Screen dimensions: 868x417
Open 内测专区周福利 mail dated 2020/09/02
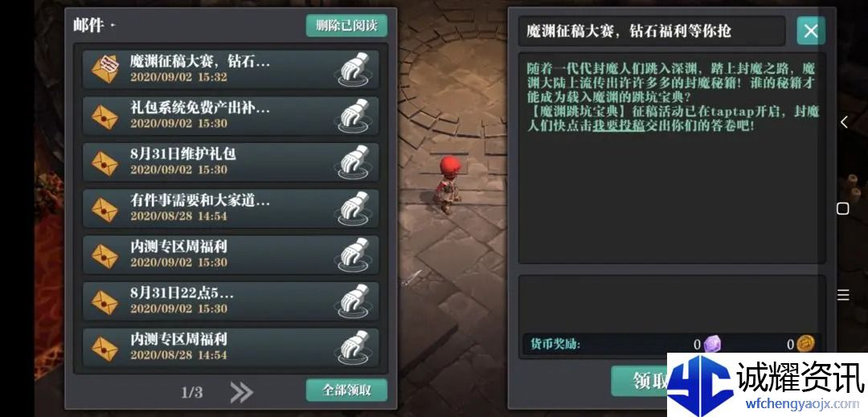coord(231,255)
